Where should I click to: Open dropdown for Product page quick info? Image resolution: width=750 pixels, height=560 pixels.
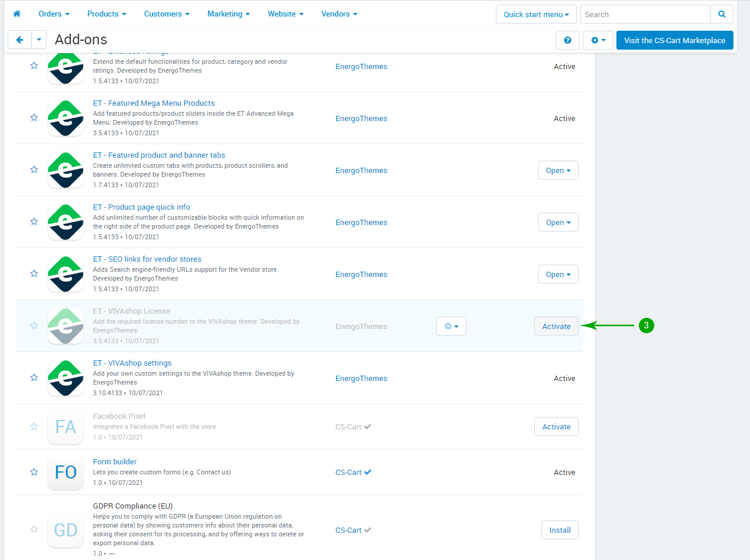pos(558,222)
